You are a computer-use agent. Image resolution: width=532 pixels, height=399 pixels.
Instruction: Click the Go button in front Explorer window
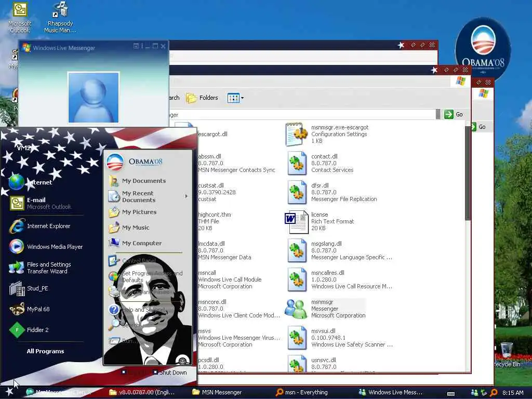[454, 114]
